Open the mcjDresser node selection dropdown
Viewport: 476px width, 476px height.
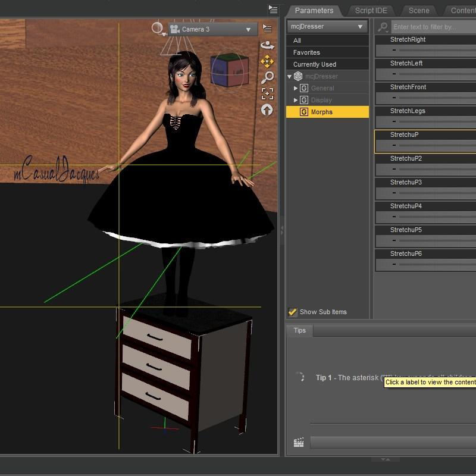[x=327, y=26]
